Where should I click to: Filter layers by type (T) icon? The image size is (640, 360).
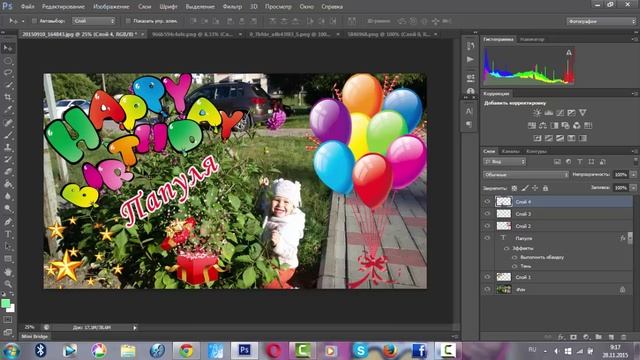pyautogui.click(x=580, y=162)
